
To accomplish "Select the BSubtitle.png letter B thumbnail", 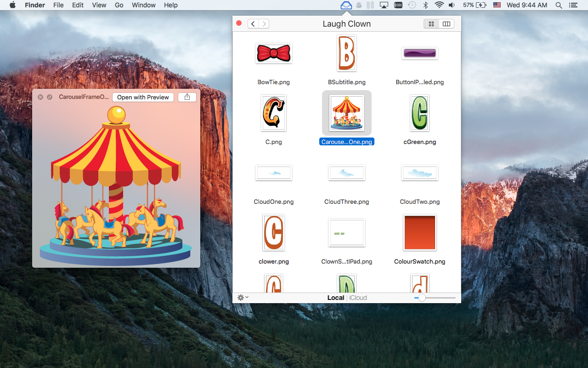I will click(347, 53).
